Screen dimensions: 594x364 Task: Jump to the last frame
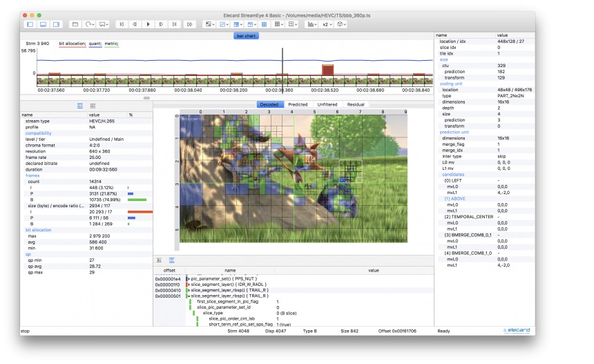tap(174, 24)
